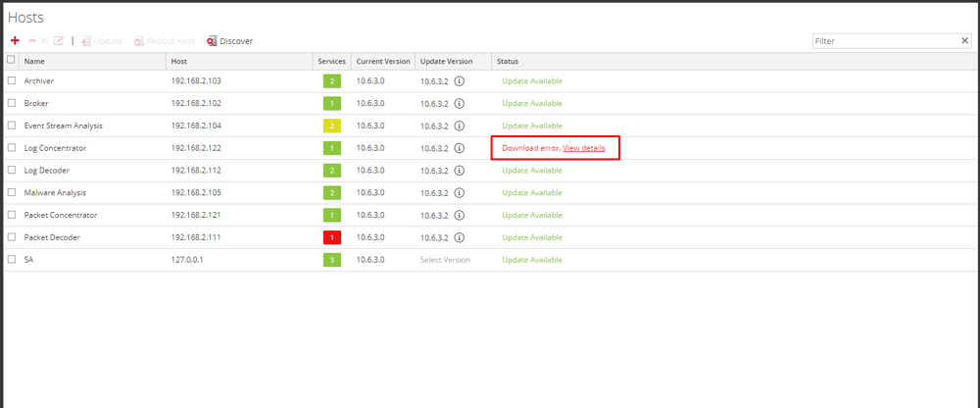Click the Reboot Host toolbar button

click(x=165, y=40)
